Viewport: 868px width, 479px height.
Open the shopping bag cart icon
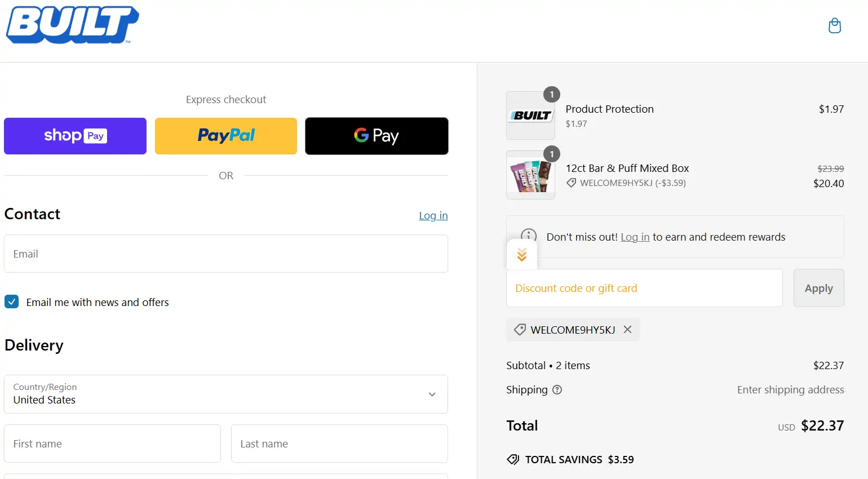835,25
